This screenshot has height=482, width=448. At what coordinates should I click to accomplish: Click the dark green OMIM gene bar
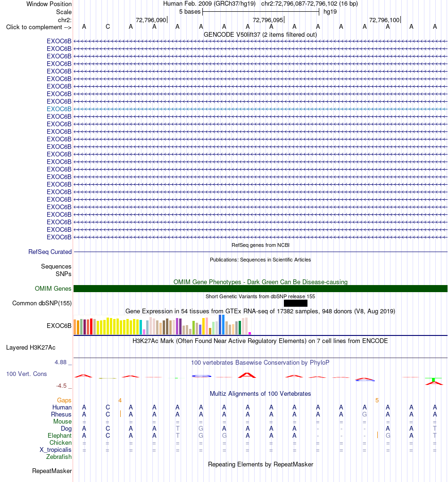point(260,288)
